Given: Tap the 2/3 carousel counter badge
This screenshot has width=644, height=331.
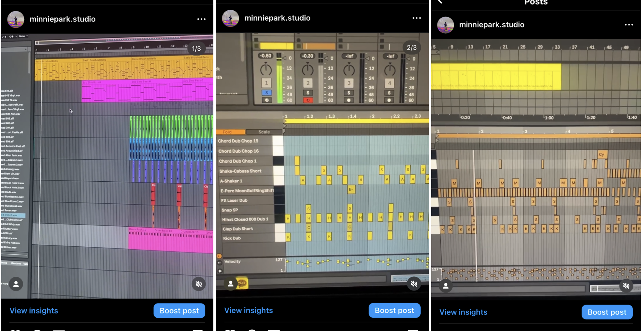Looking at the screenshot, I should pyautogui.click(x=412, y=48).
